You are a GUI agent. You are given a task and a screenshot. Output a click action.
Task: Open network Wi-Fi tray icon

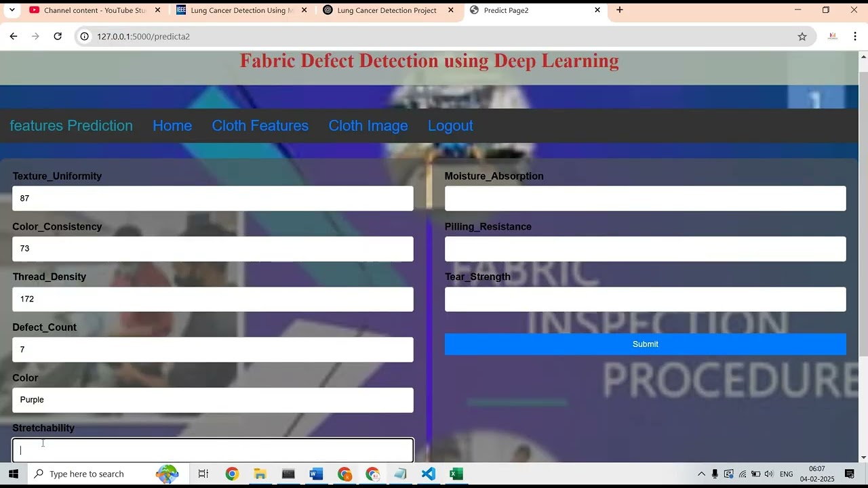point(743,474)
